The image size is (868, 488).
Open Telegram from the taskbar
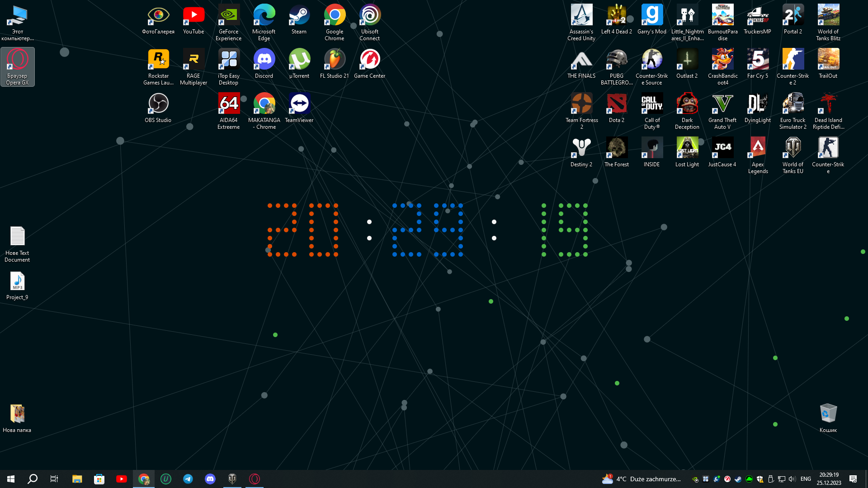click(x=188, y=479)
